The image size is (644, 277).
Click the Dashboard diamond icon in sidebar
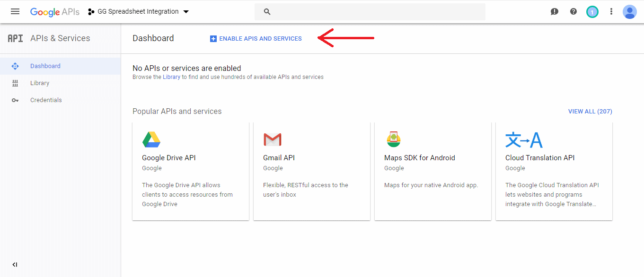click(15, 66)
